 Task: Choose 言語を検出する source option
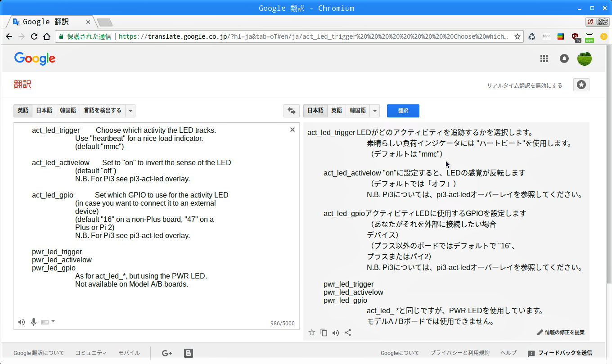click(x=103, y=111)
